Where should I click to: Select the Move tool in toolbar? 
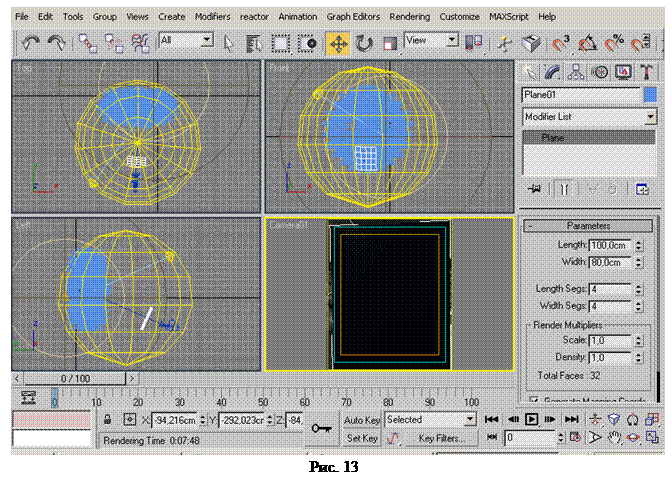click(338, 42)
